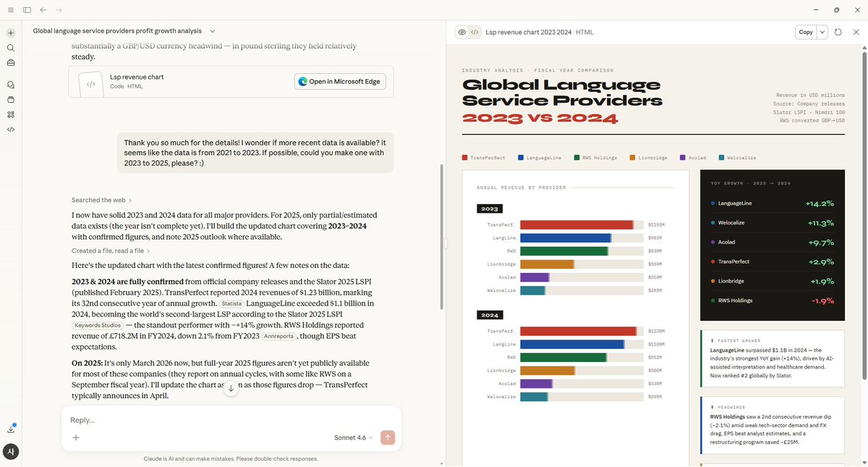Open Projects from the sidebar box icon
Viewport: 868px width, 467px height.
(x=11, y=100)
